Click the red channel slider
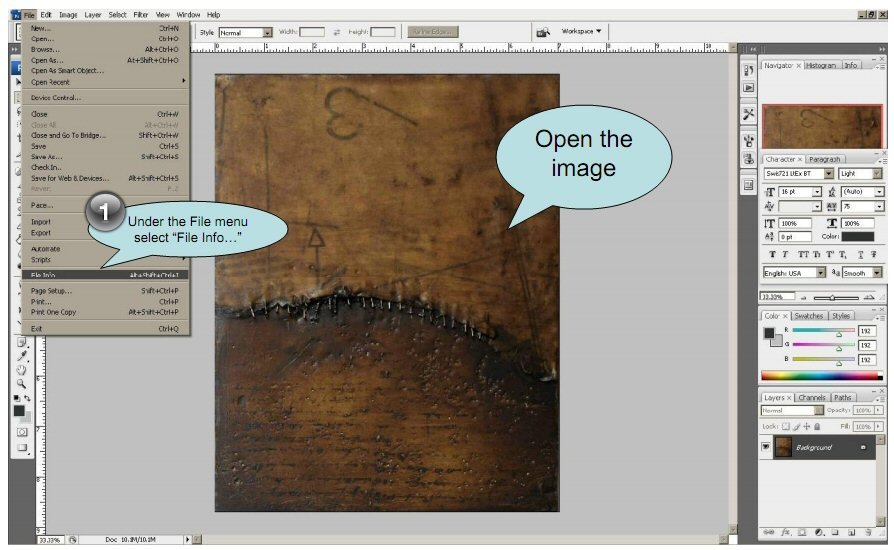 [823, 329]
